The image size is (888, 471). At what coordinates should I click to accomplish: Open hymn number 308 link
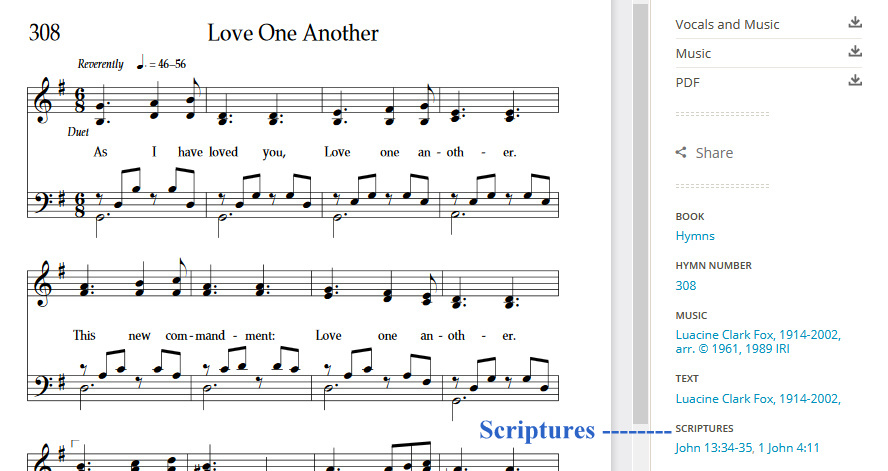coord(685,285)
